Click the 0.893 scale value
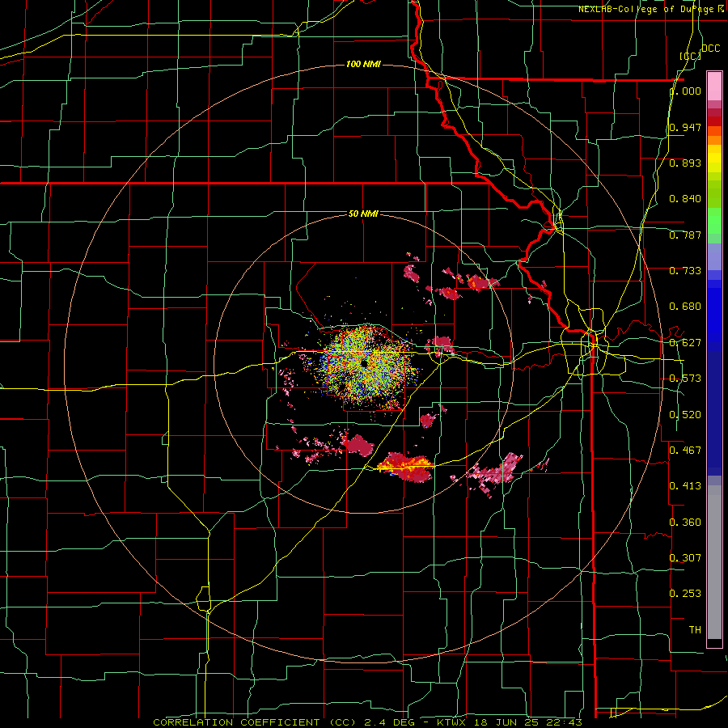This screenshot has height=728, width=728. (x=685, y=163)
